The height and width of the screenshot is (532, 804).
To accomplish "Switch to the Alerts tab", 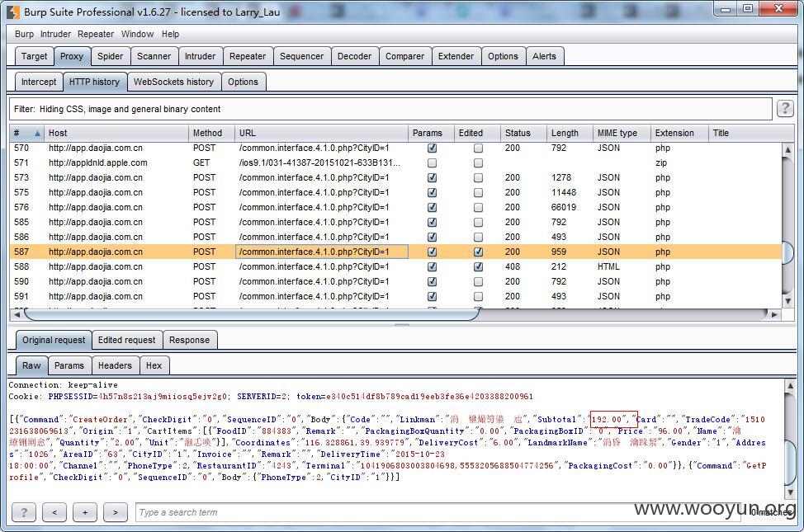I will pos(544,56).
